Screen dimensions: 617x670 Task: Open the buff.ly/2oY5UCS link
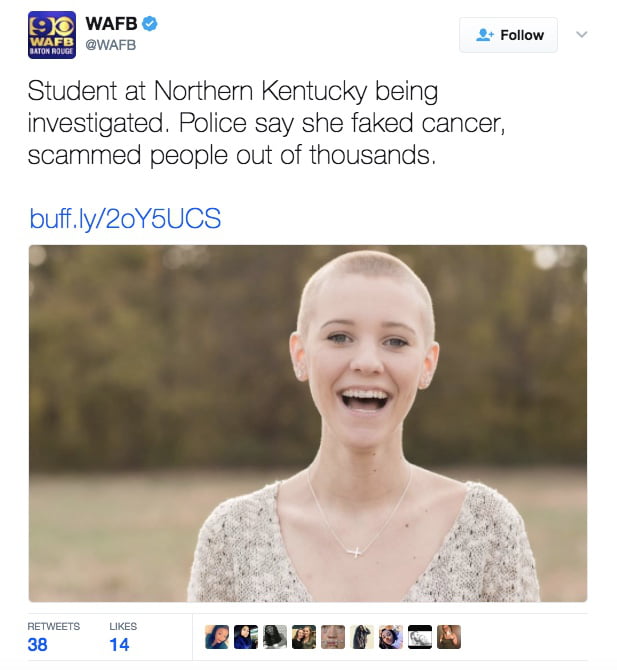[125, 219]
